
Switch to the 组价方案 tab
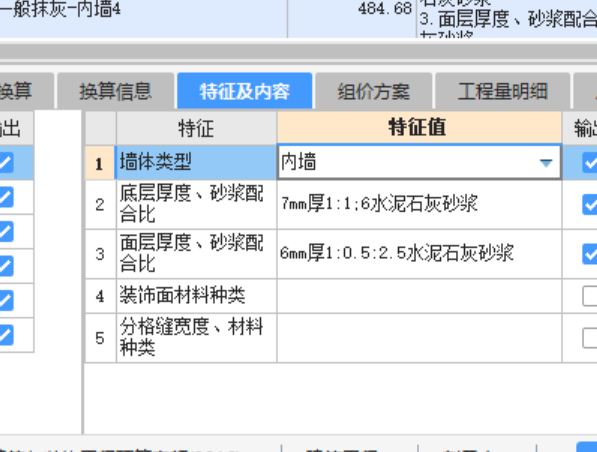pyautogui.click(x=374, y=91)
